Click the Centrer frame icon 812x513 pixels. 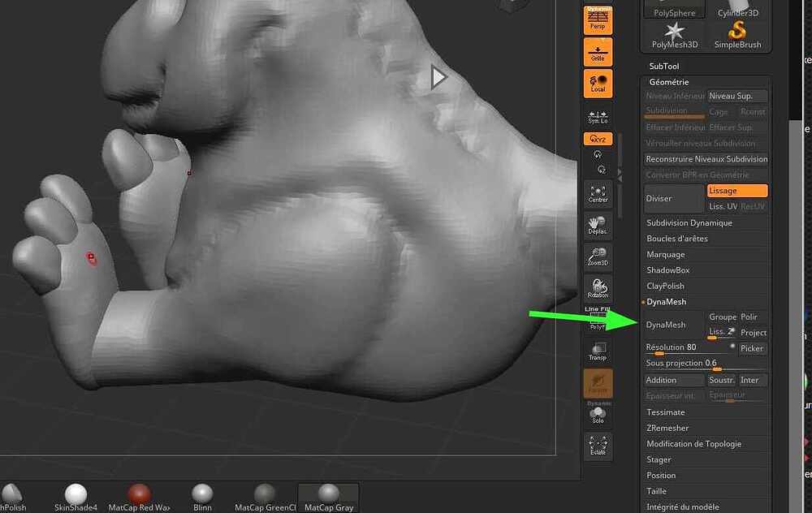598,194
